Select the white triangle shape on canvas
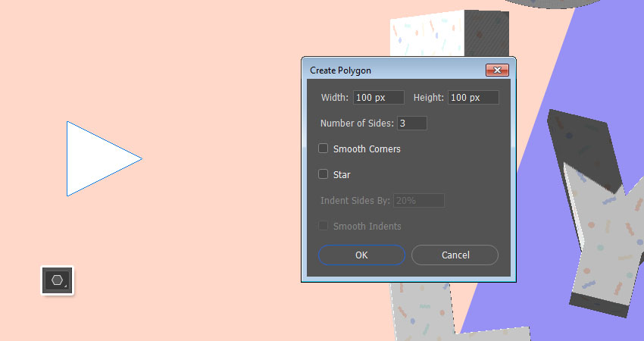This screenshot has width=644, height=341. click(x=95, y=158)
